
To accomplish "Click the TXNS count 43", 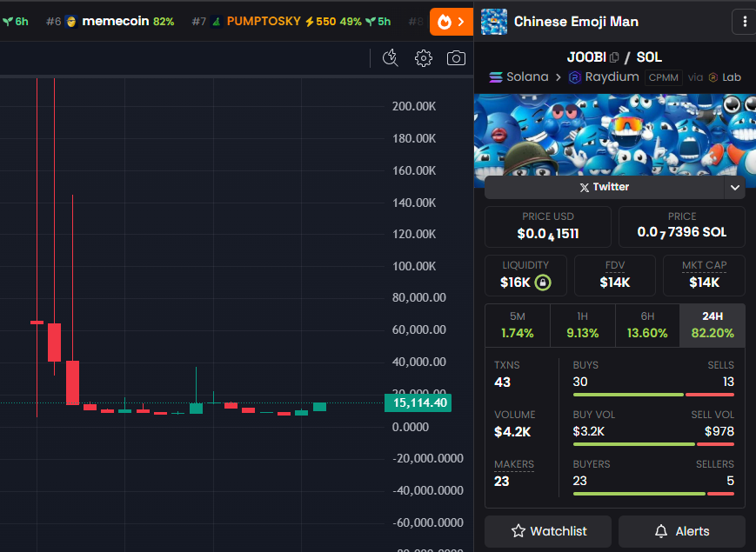I will click(502, 382).
